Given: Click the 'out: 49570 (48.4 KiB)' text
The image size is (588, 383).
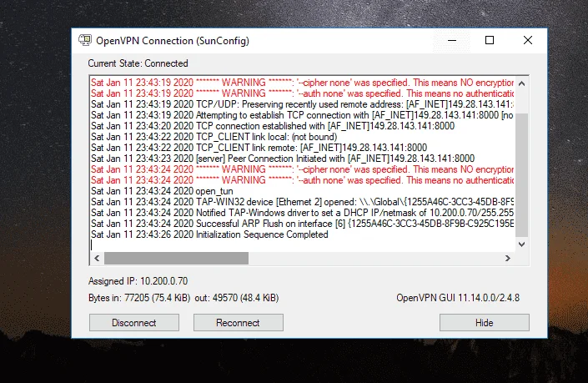Looking at the screenshot, I should pyautogui.click(x=237, y=298).
